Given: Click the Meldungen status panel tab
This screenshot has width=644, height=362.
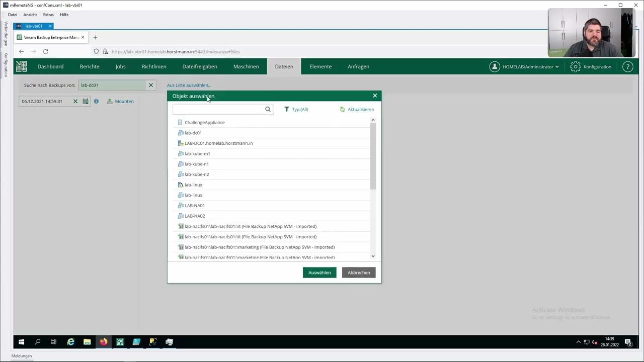Looking at the screenshot, I should (x=22, y=356).
